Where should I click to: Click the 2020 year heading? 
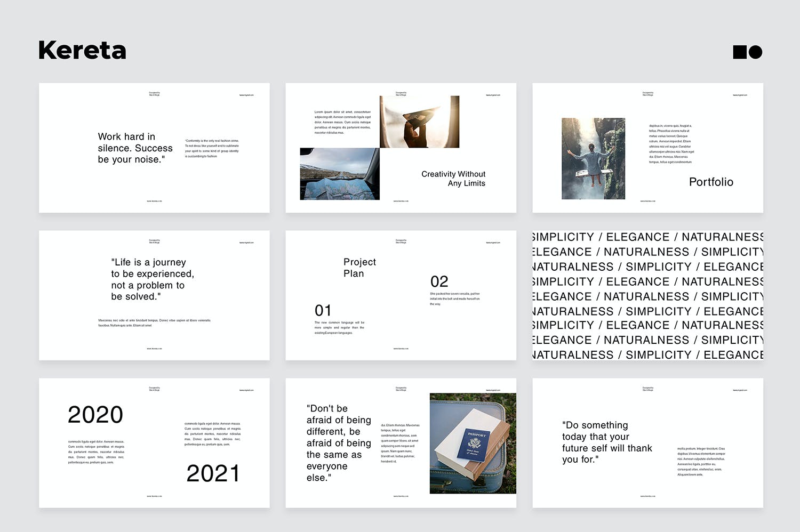(95, 415)
